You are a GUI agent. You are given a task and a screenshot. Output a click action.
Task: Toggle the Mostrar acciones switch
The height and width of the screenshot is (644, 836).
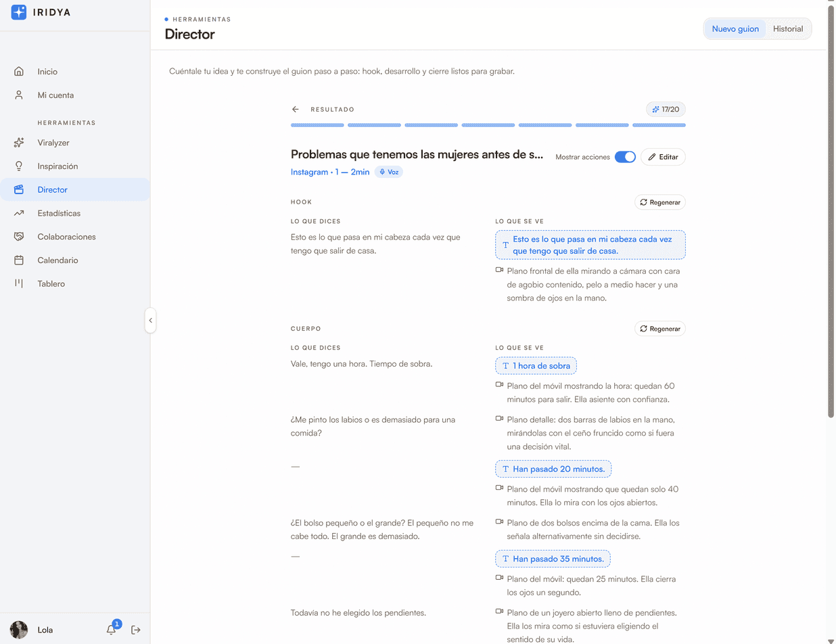[x=625, y=157]
